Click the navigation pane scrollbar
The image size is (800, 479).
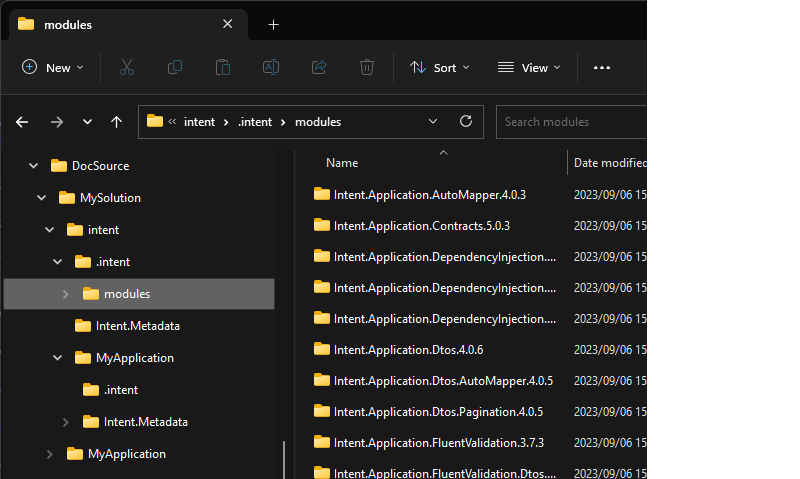pos(284,460)
